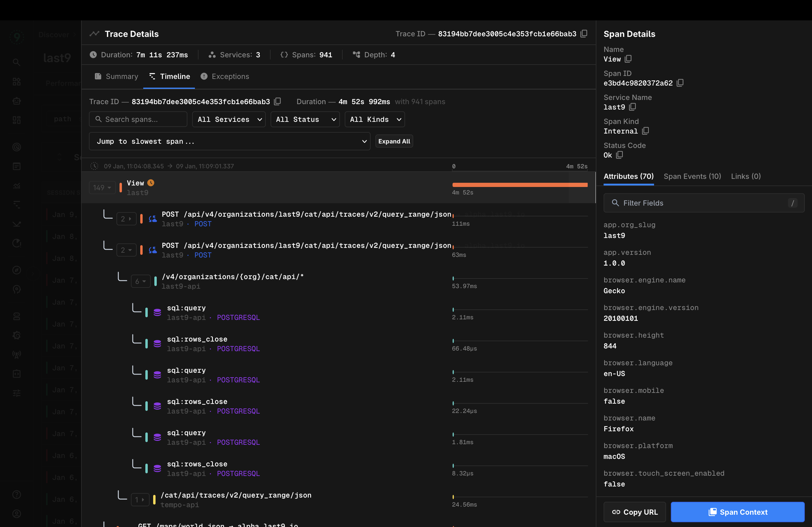Viewport: 812px width, 527px height.
Task: Copy the Trace ID beside Duration
Action: pyautogui.click(x=277, y=101)
